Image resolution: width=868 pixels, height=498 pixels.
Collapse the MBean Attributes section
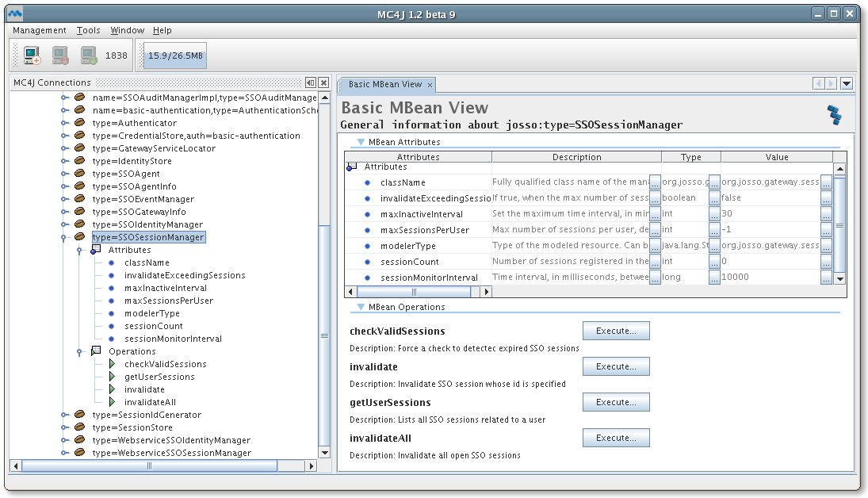pyautogui.click(x=361, y=142)
